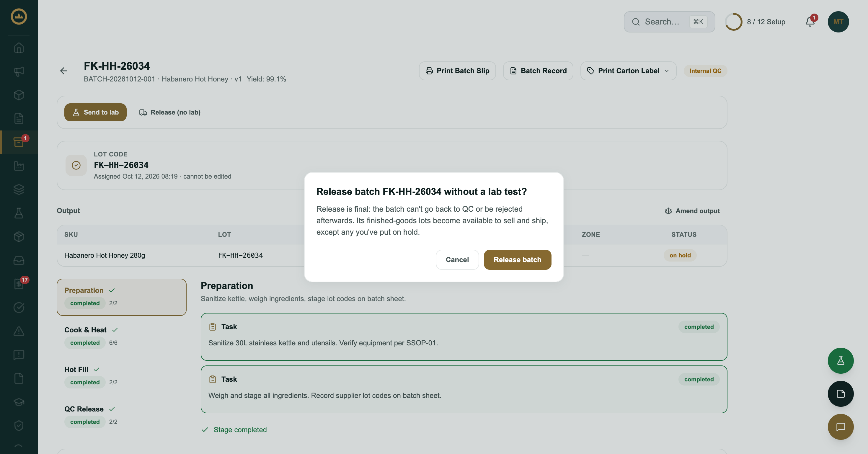868x454 pixels.
Task: Click the Send to lab button
Action: (95, 112)
